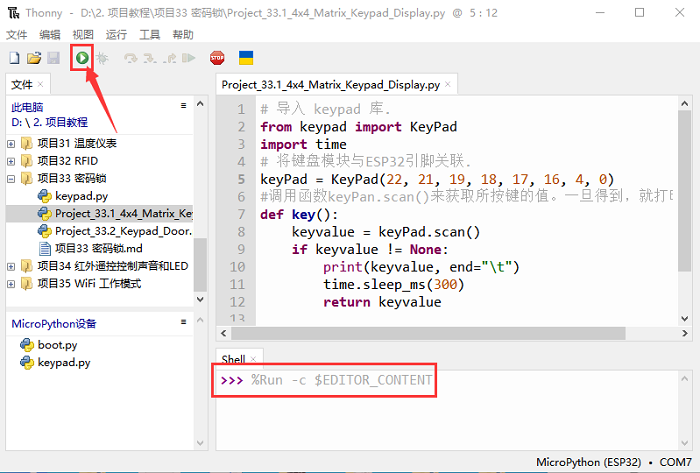Click the Step over debug icon
700x473 pixels.
click(x=130, y=58)
